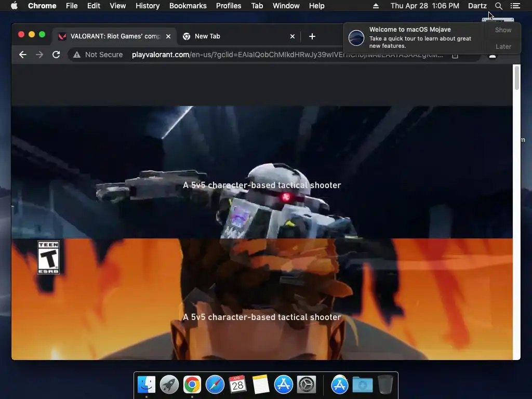The width and height of the screenshot is (532, 399).
Task: Click lower '5v5 character-based tactical shooter' text over flames
Action: pyautogui.click(x=262, y=317)
